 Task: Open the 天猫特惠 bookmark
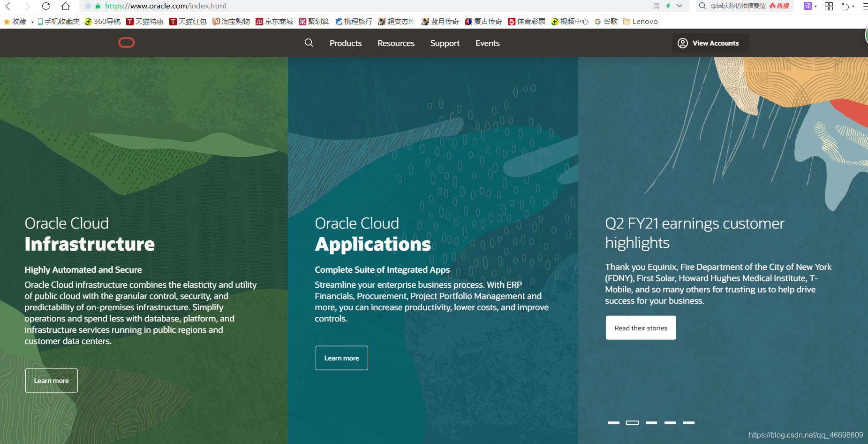tap(145, 22)
